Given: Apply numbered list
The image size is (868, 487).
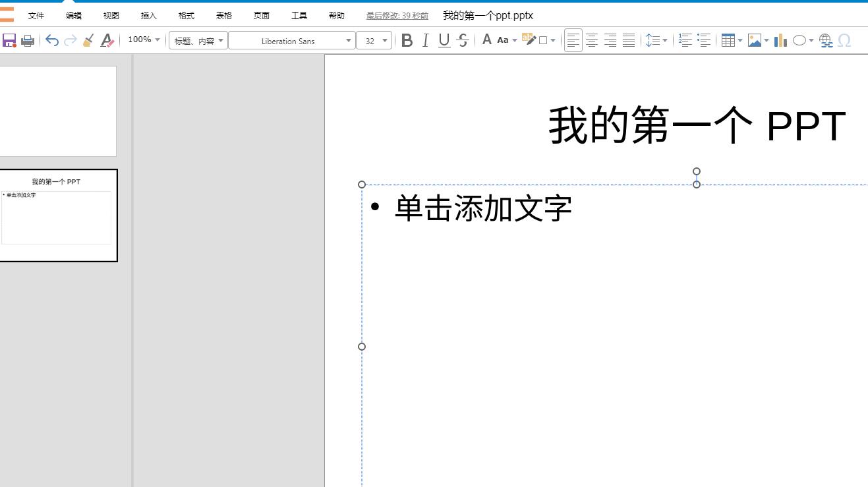Looking at the screenshot, I should (x=685, y=41).
